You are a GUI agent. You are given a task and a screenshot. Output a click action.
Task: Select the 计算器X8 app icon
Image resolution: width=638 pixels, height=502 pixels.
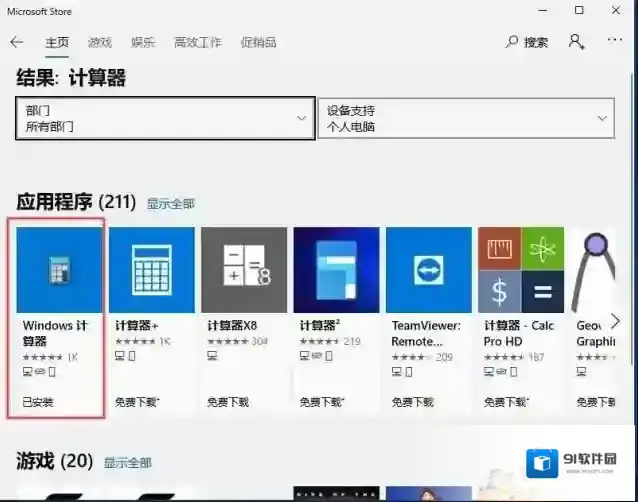point(243,270)
